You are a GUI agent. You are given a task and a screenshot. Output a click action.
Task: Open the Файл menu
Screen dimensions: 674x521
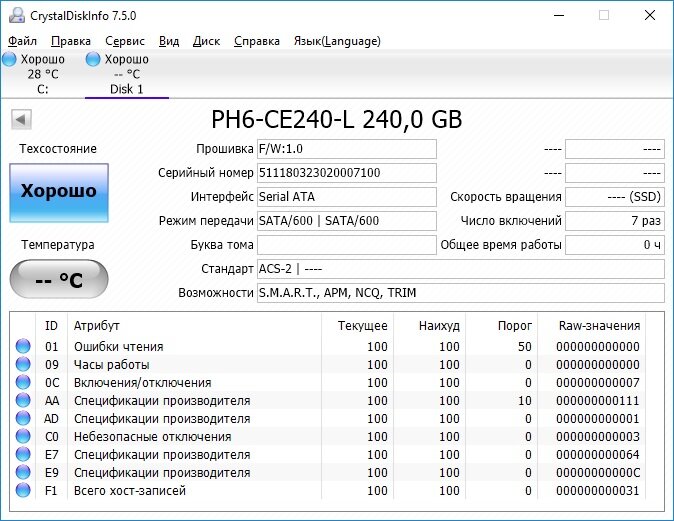pos(22,41)
